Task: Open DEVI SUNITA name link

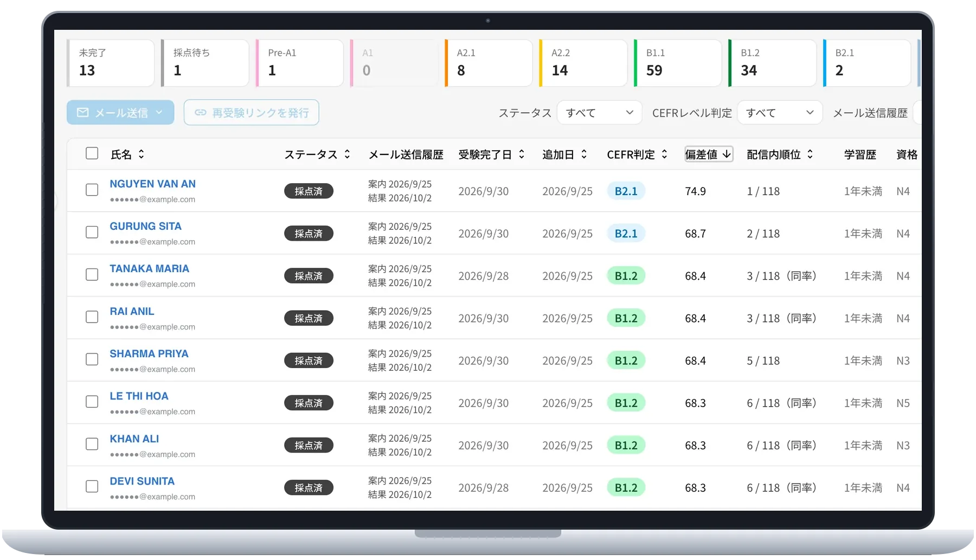Action: [x=142, y=481]
